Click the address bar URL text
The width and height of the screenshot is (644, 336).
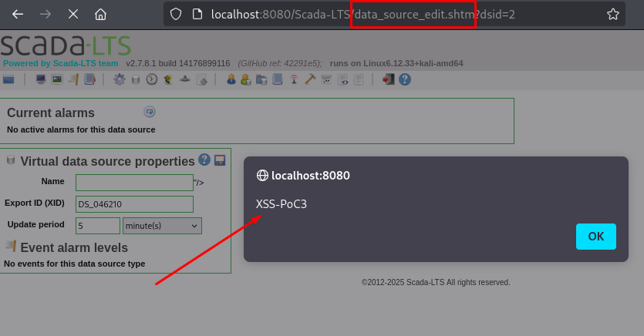[x=363, y=15]
